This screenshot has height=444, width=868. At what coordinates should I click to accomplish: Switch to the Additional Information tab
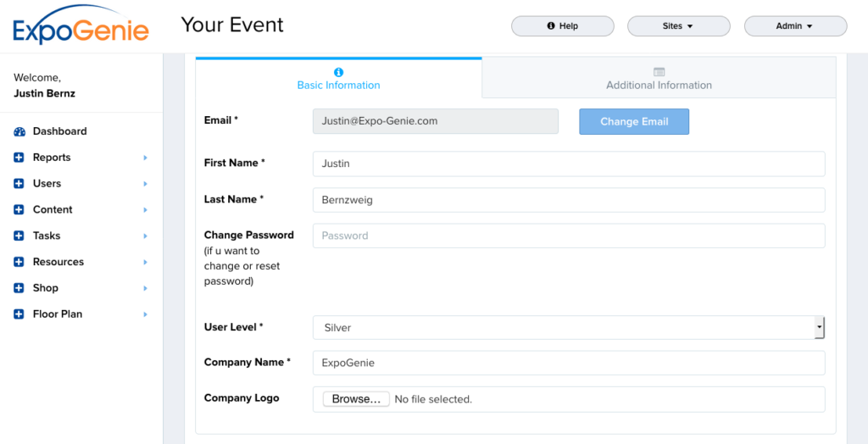pyautogui.click(x=659, y=79)
